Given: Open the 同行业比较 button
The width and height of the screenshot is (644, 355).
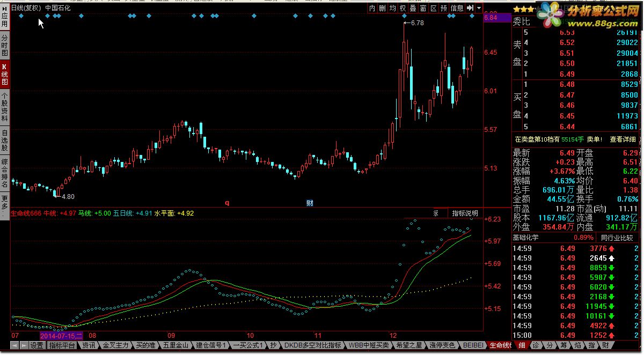Looking at the screenshot, I should 617,238.
